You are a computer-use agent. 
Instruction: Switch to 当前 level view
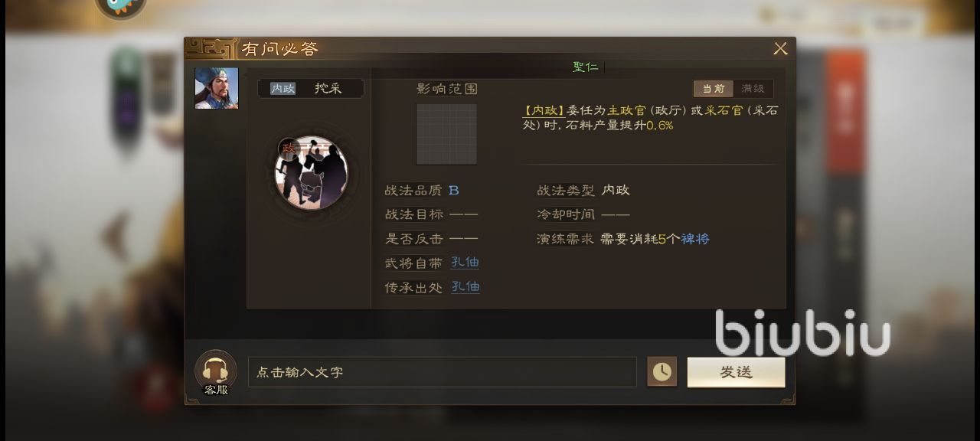pos(714,89)
